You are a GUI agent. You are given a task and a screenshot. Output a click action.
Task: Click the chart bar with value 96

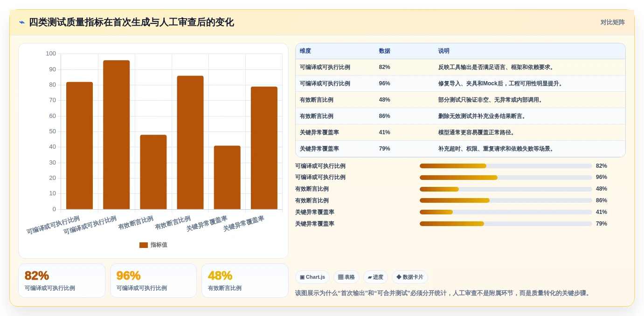click(116, 135)
